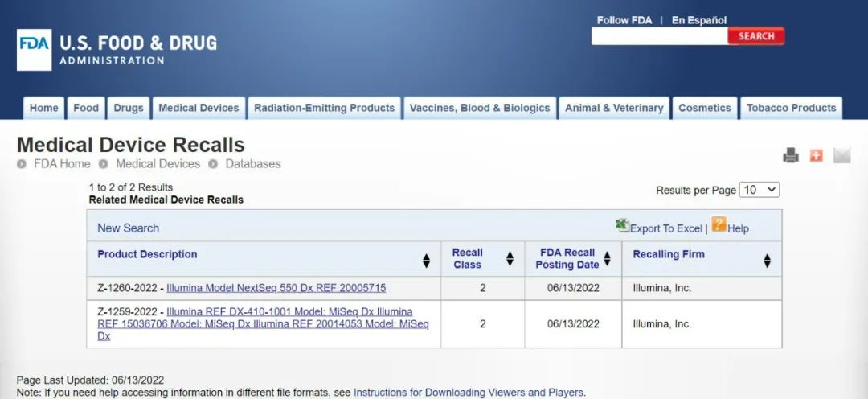Image resolution: width=868 pixels, height=399 pixels.
Task: Go to Medical Devices breadcrumb
Action: coord(158,163)
